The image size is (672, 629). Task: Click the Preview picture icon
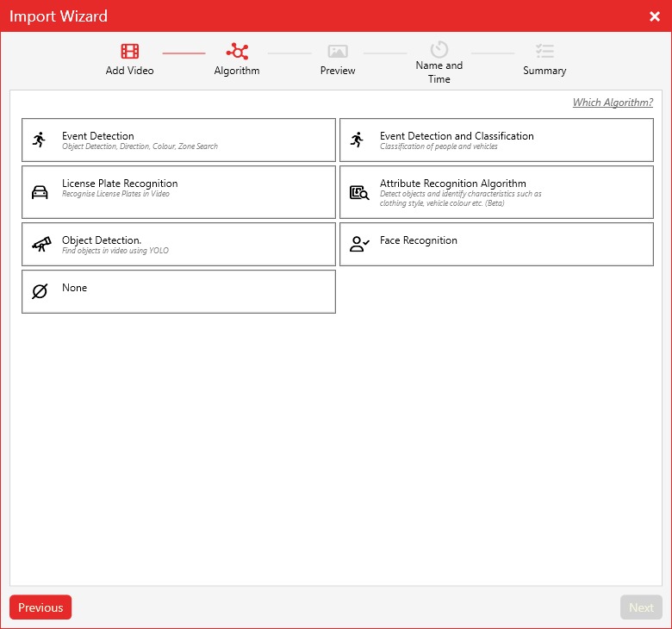[x=338, y=52]
